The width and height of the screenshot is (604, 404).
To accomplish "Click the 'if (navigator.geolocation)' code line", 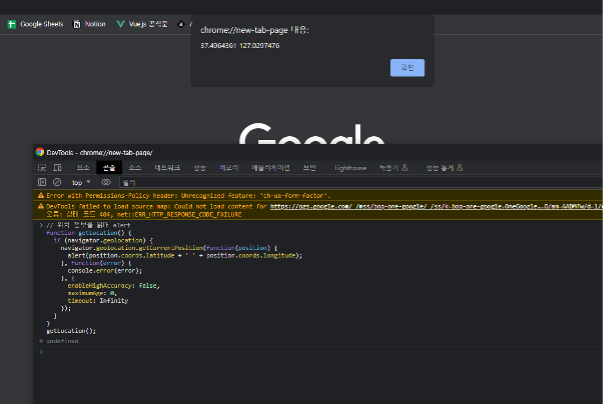I will coord(103,240).
